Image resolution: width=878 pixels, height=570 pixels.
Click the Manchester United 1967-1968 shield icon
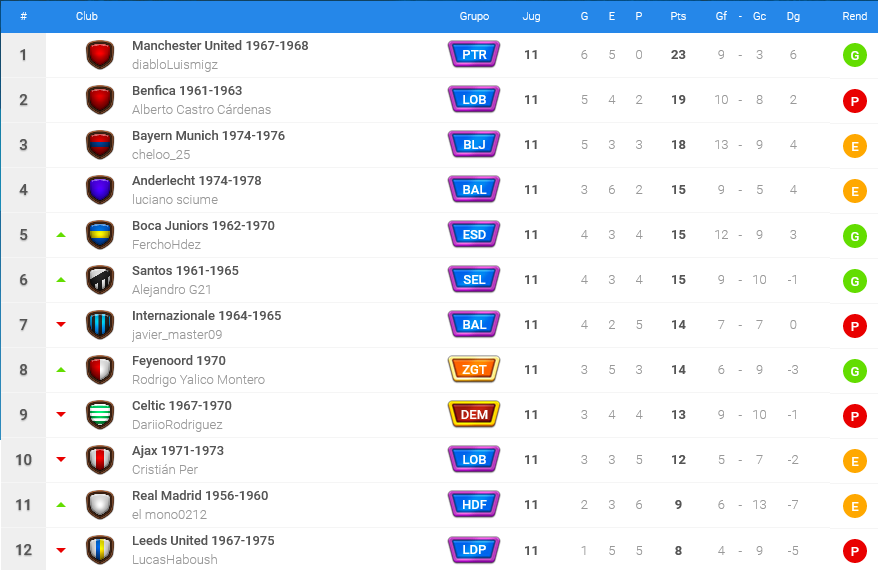[100, 55]
